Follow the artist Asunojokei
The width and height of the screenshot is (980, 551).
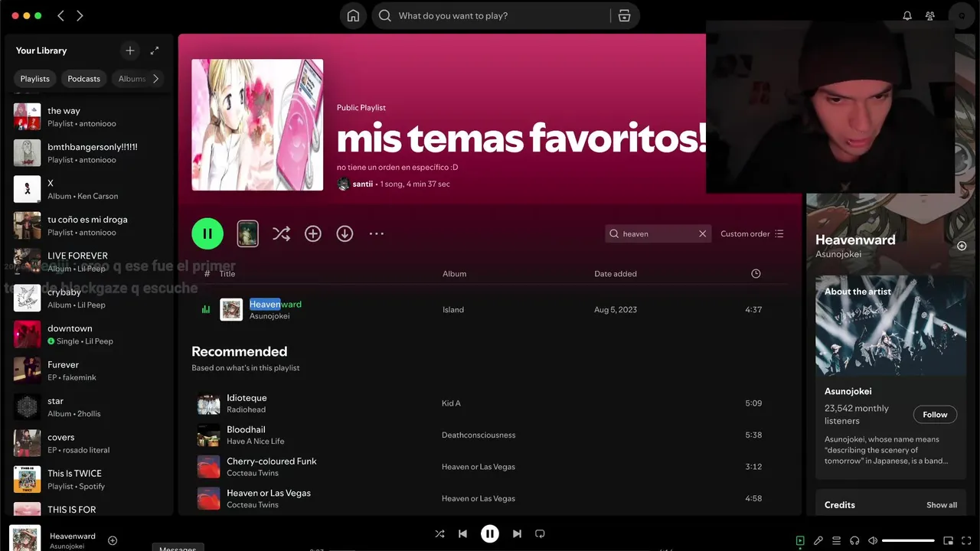tap(935, 414)
